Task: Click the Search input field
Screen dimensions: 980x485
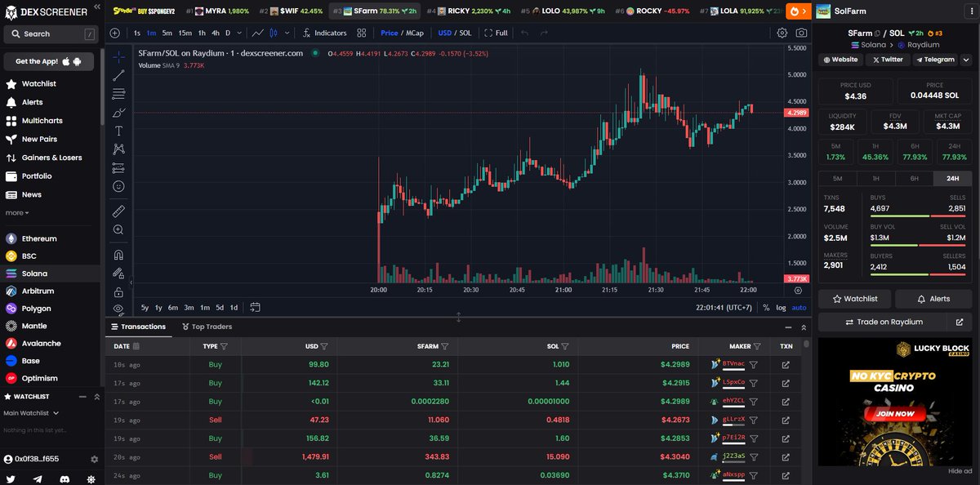Action: click(x=49, y=34)
